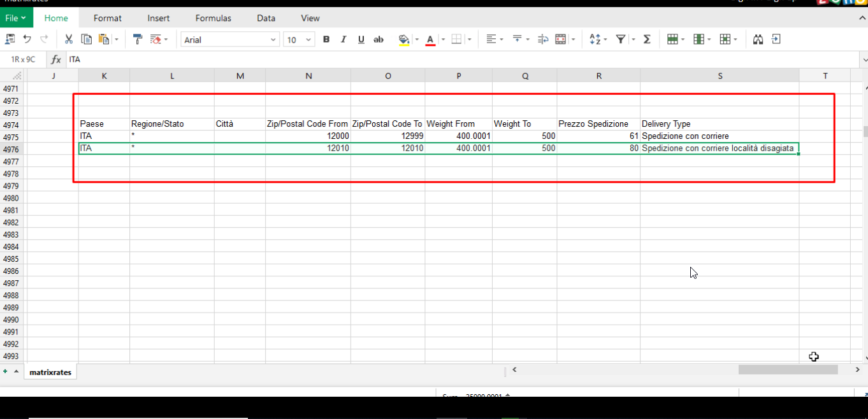
Task: Click the Cut icon
Action: click(x=68, y=39)
